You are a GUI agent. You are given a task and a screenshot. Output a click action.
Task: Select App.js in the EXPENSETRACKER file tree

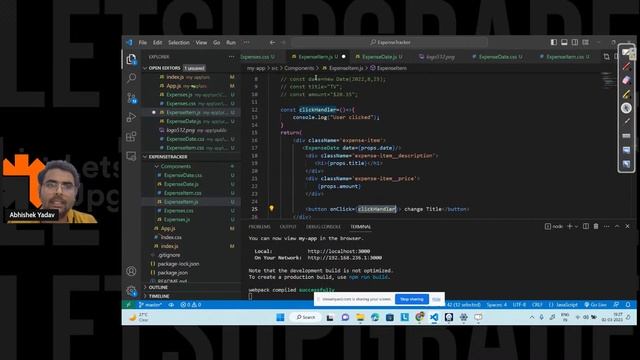pos(168,229)
